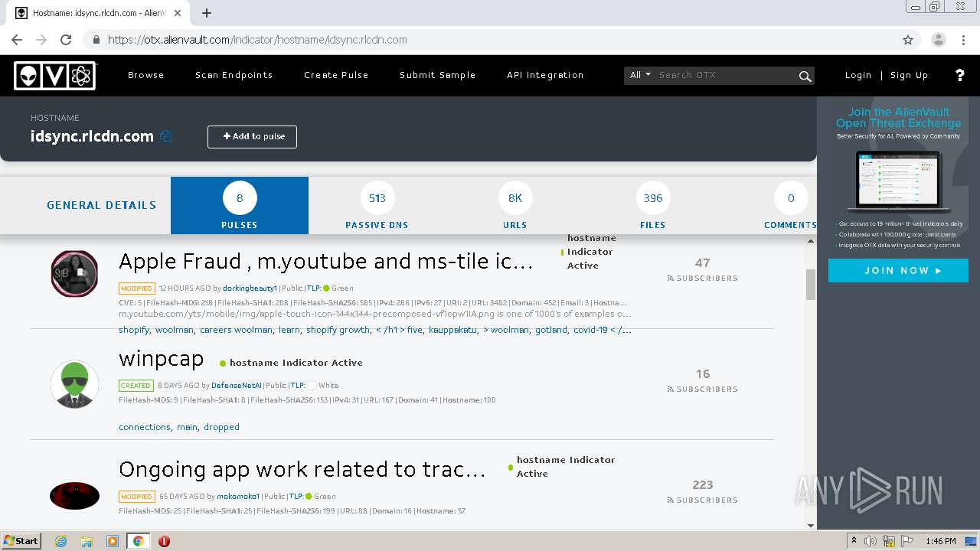Open the All search filter dropdown
This screenshot has width=980, height=551.
[x=640, y=75]
